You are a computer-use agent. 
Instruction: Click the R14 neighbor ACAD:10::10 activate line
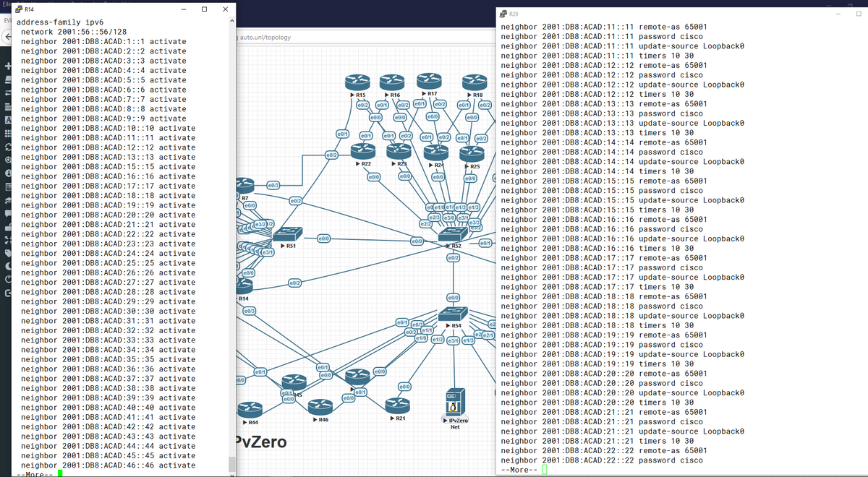(x=109, y=128)
